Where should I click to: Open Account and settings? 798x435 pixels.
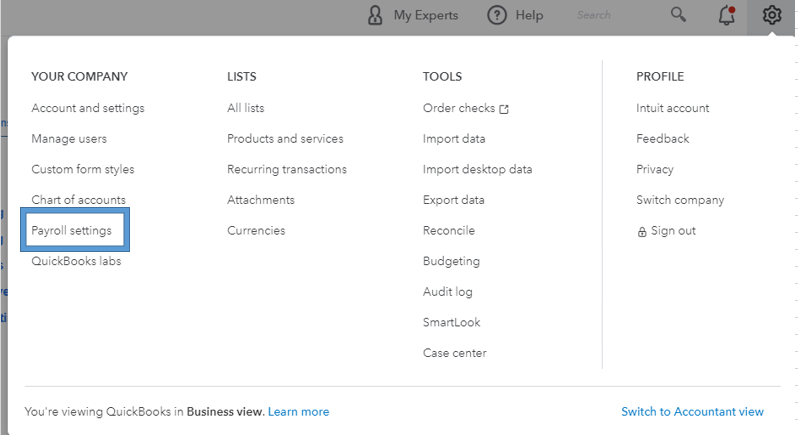(88, 108)
